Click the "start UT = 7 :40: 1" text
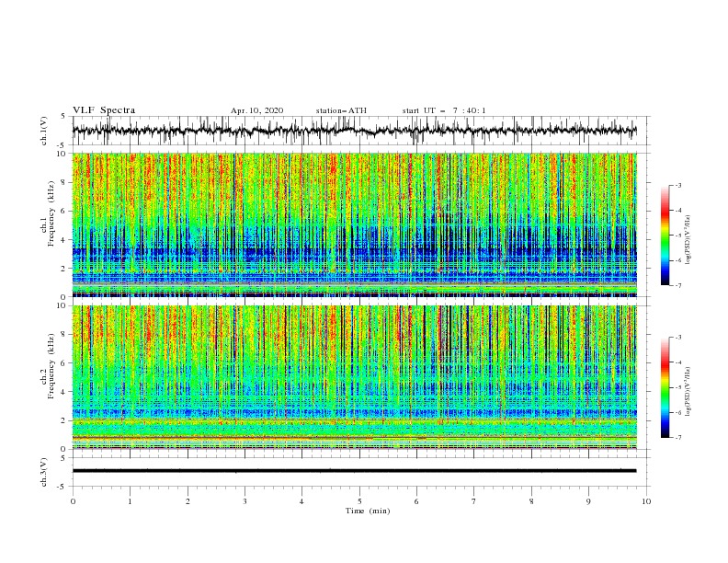 [443, 110]
